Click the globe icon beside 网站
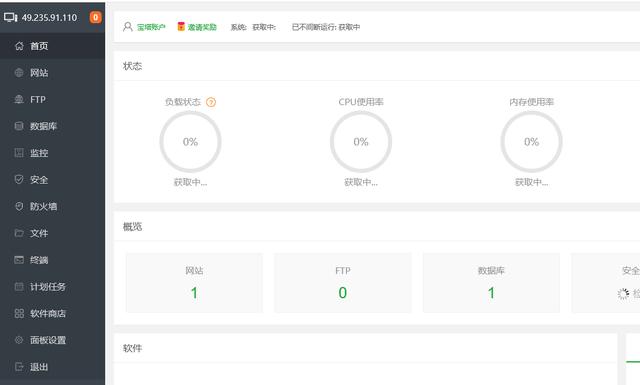Viewport: 640px width, 385px height. click(x=19, y=73)
